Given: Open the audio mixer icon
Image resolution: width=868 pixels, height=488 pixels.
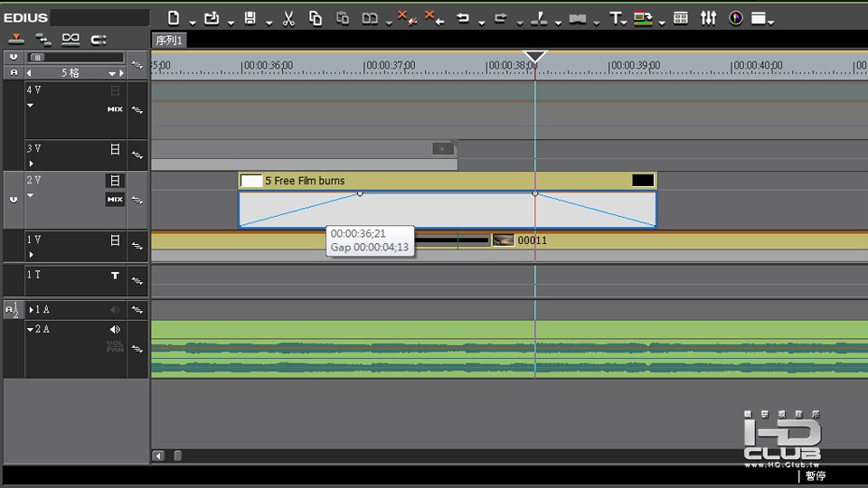Looking at the screenshot, I should click(709, 18).
